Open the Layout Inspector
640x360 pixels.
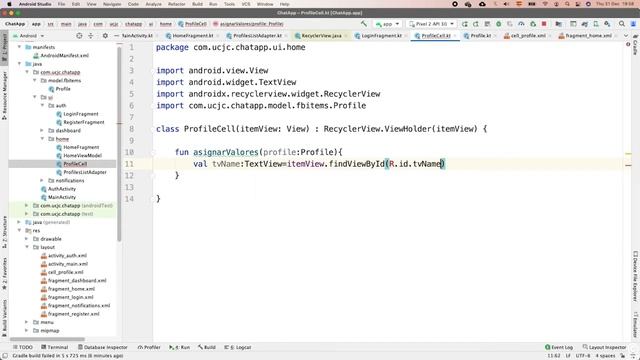click(604, 347)
